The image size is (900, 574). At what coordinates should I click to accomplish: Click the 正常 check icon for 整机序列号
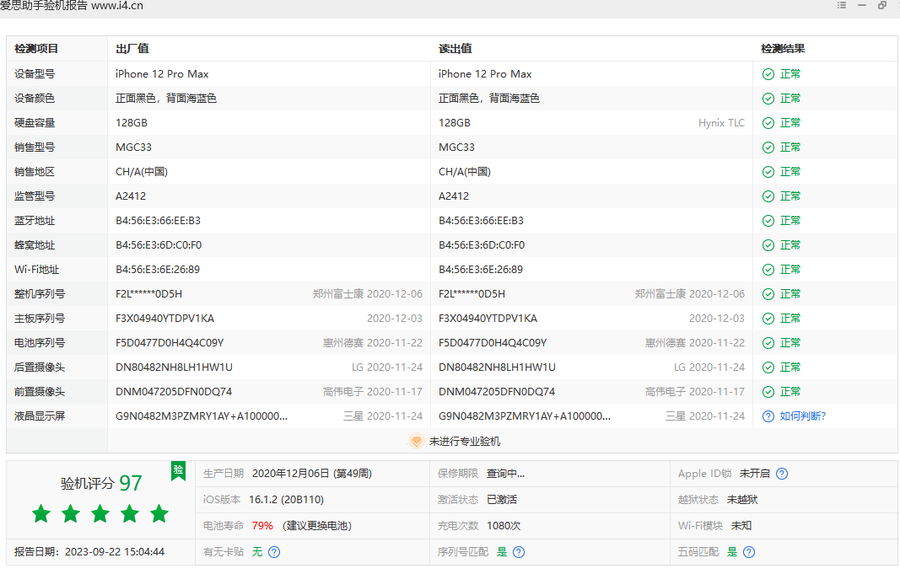(768, 294)
